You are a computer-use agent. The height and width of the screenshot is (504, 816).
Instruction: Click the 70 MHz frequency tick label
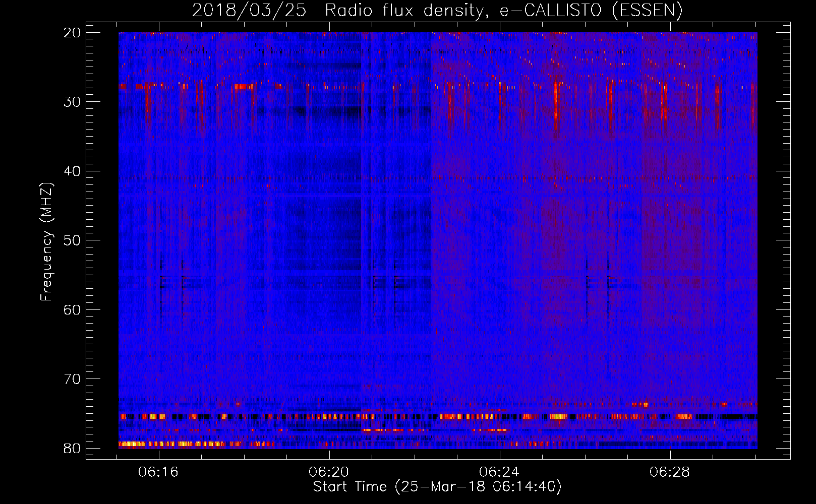[x=73, y=379]
